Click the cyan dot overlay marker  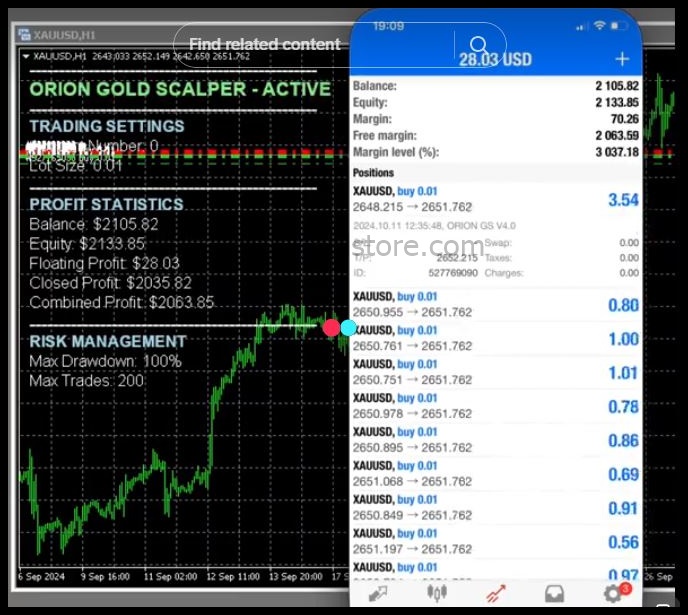tap(349, 328)
